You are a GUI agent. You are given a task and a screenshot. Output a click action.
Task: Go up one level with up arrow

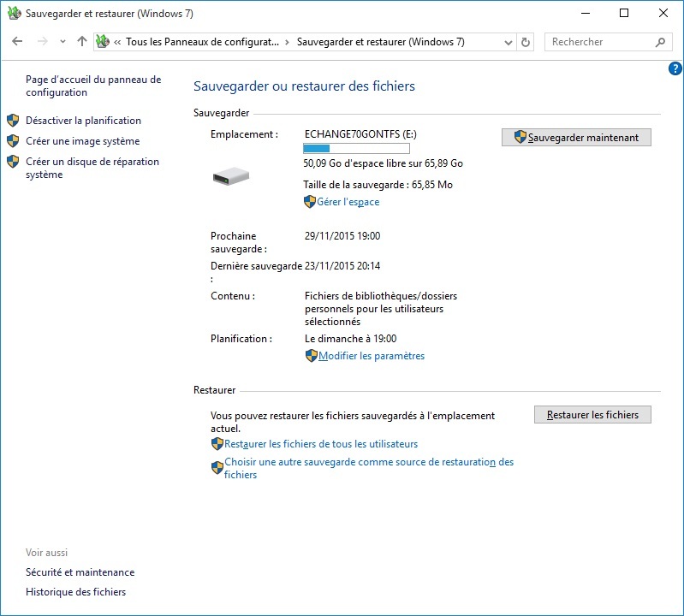tap(82, 41)
